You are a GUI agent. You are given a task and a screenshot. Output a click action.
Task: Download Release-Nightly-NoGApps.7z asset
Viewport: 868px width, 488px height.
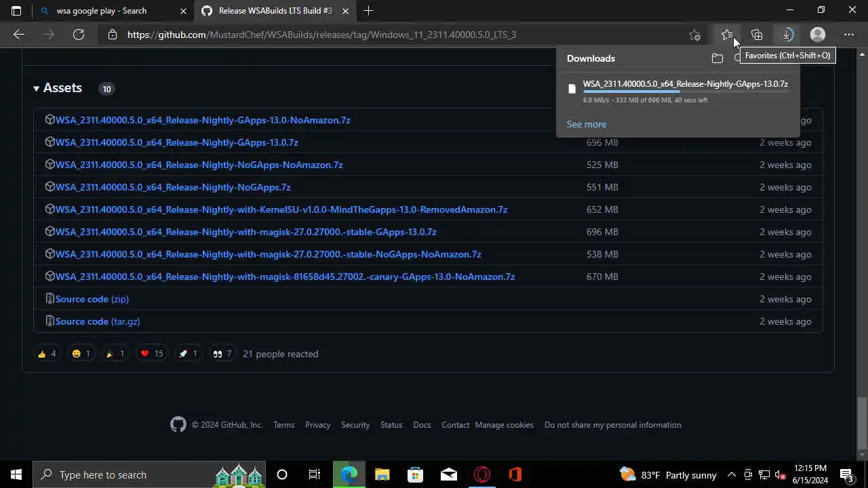173,187
